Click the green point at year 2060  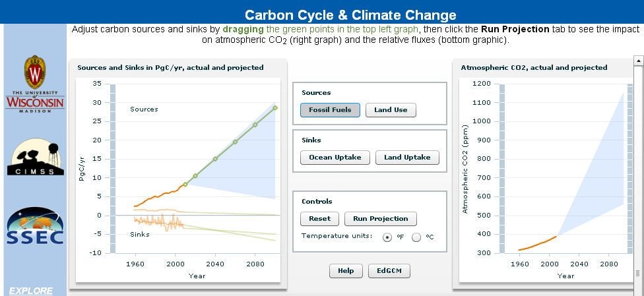click(235, 142)
